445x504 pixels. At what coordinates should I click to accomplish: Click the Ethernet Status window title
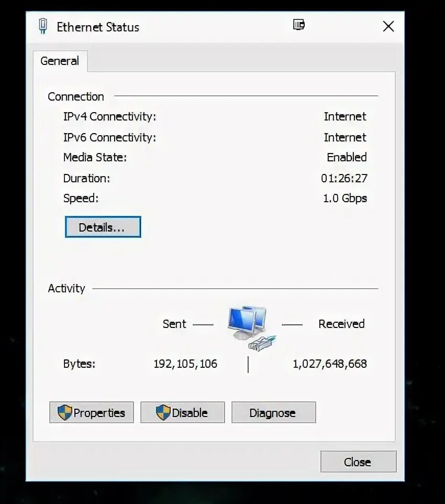pyautogui.click(x=98, y=27)
